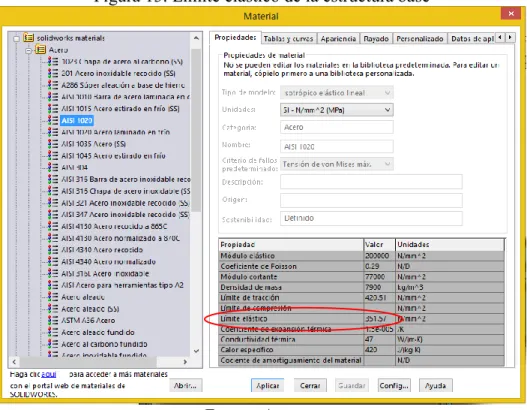The image size is (527, 410).
Task: Select the AISI 4340 Acero normalizado icon
Action: [53, 261]
